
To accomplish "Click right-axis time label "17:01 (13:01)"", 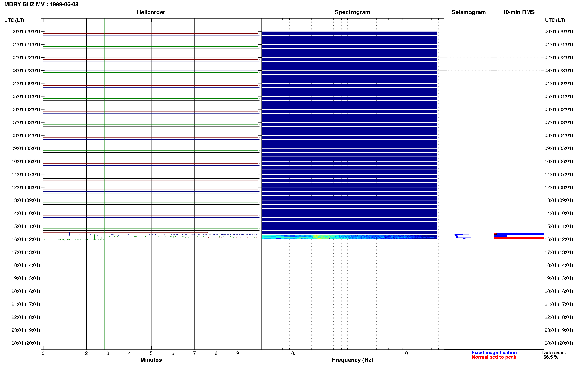I will coord(559,252).
